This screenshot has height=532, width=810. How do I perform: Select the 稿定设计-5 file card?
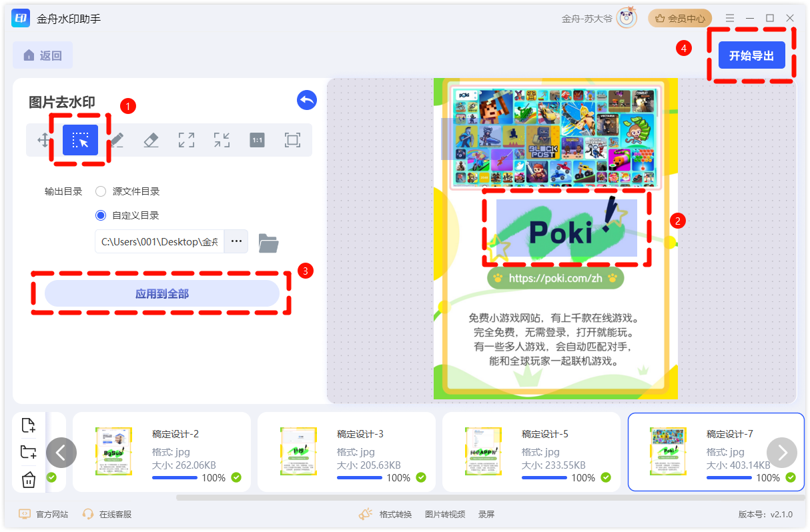tap(531, 451)
